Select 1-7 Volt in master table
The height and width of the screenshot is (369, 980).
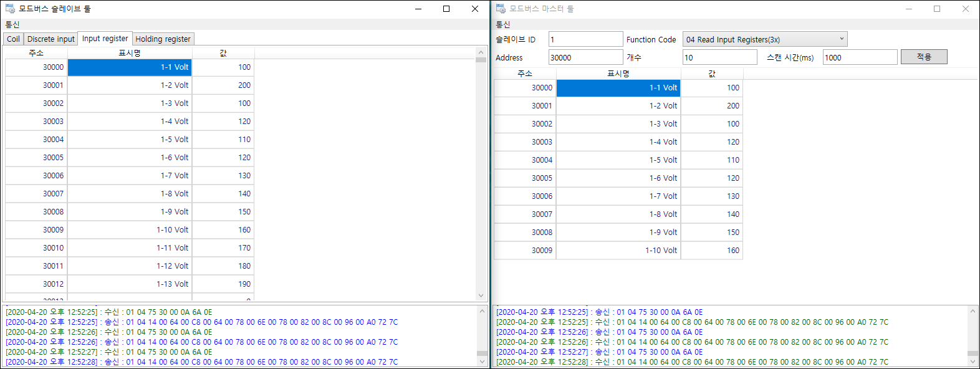point(618,196)
